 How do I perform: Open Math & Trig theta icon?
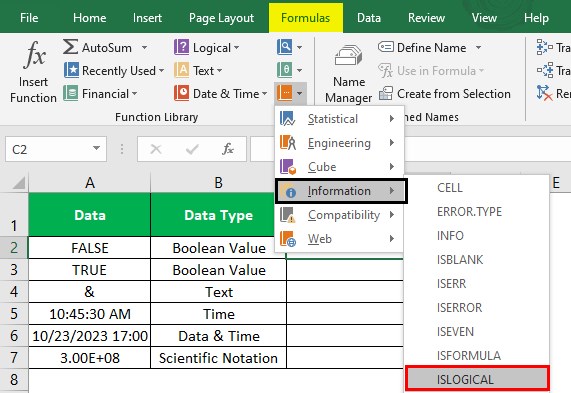284,70
